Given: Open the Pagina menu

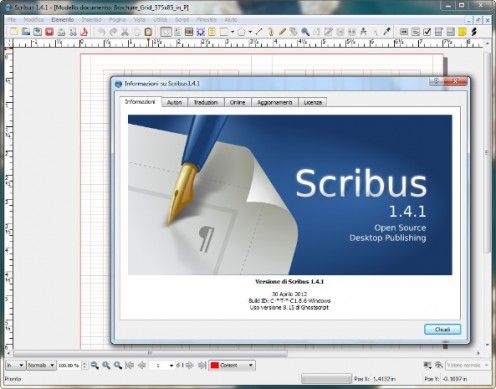Looking at the screenshot, I should click(117, 20).
